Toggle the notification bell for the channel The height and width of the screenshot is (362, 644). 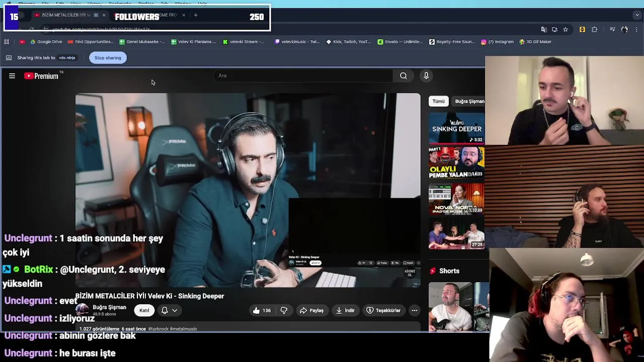(x=165, y=310)
